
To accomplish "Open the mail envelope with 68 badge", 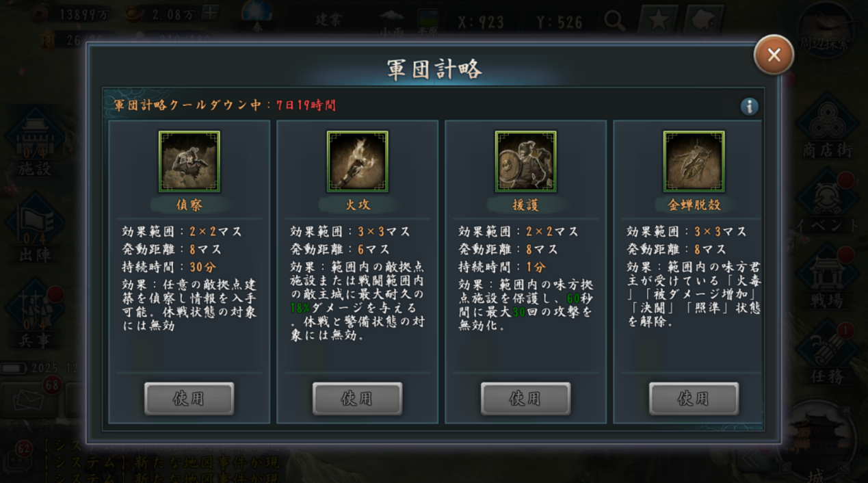I will coord(27,400).
